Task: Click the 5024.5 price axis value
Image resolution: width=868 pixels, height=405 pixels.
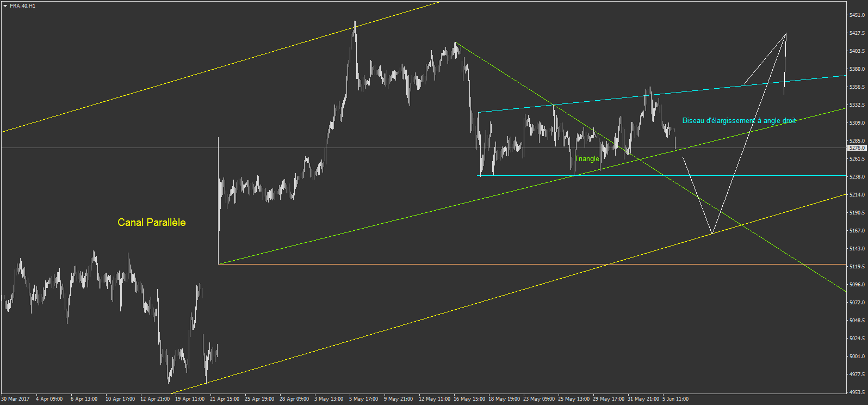Action: click(857, 339)
